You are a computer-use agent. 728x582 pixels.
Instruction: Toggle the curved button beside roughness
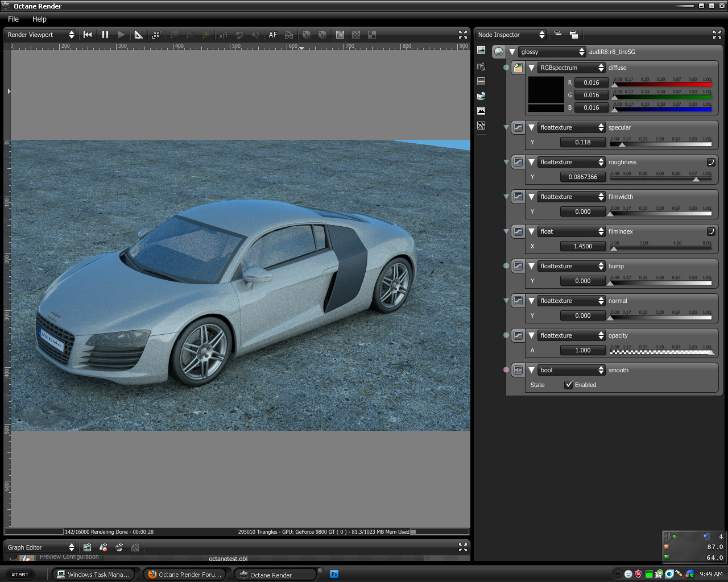[x=711, y=162]
